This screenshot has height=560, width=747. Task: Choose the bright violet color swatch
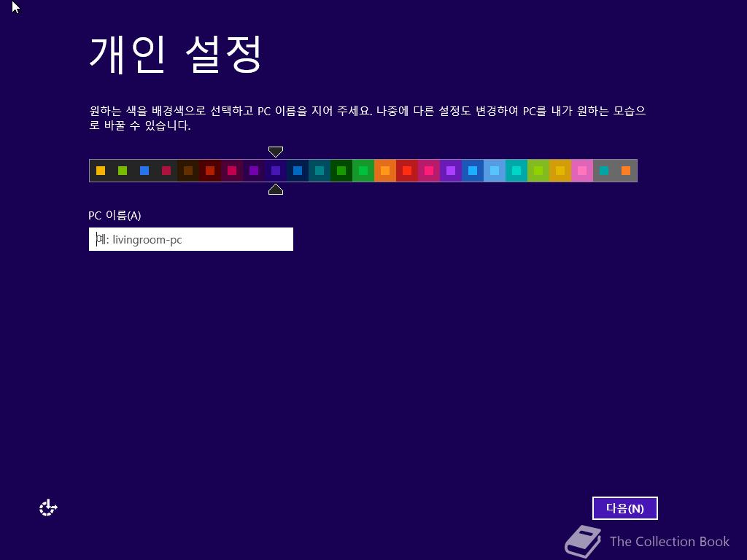pyautogui.click(x=451, y=171)
